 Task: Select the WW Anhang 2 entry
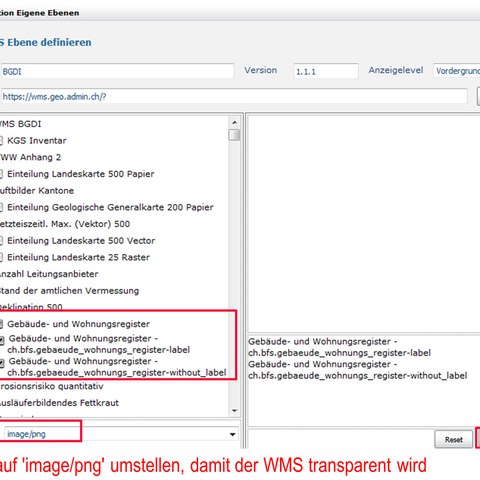tap(30, 157)
